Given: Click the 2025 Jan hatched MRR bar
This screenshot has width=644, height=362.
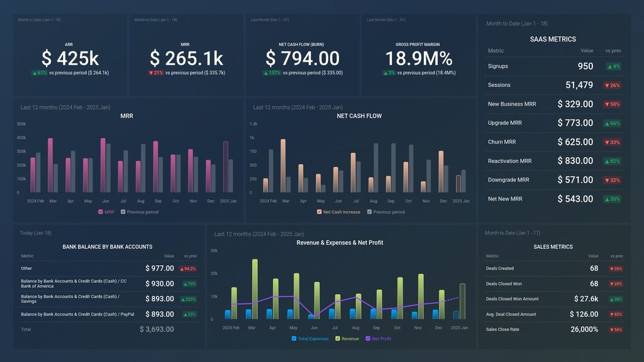Looking at the screenshot, I should pos(226,167).
